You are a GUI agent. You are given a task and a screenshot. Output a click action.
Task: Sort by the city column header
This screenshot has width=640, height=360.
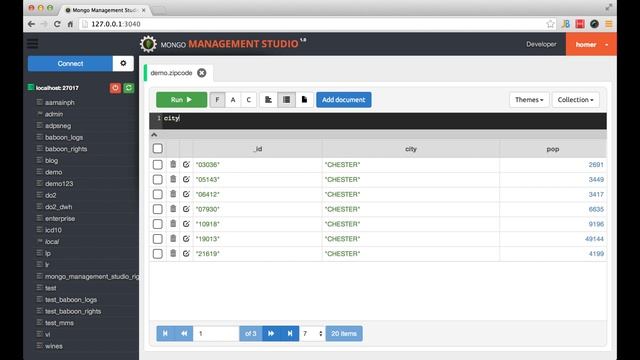pyautogui.click(x=411, y=149)
